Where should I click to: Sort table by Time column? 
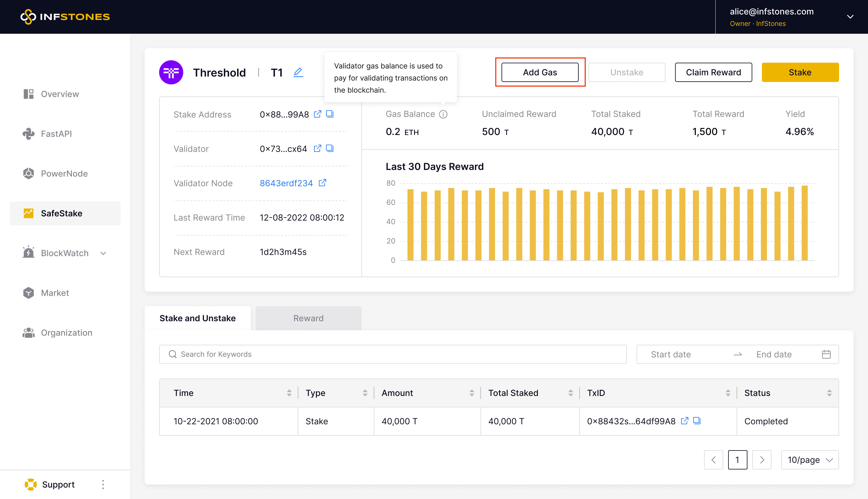(289, 393)
